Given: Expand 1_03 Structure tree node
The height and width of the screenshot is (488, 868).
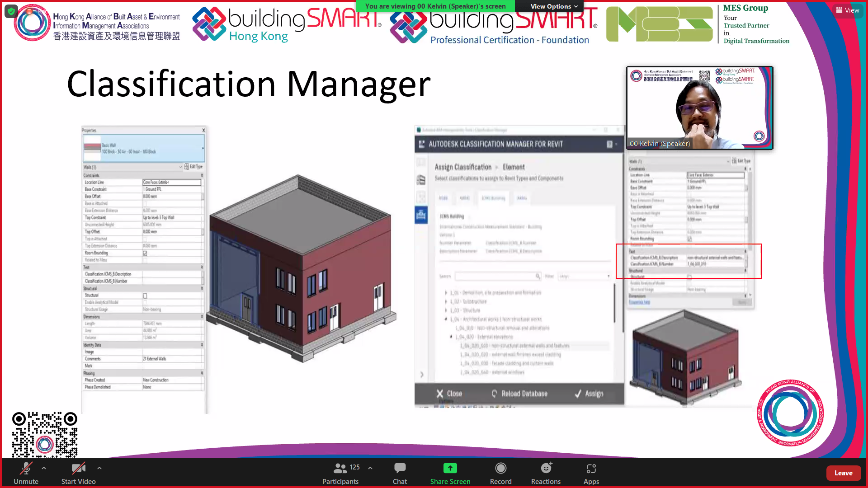Looking at the screenshot, I should point(446,310).
